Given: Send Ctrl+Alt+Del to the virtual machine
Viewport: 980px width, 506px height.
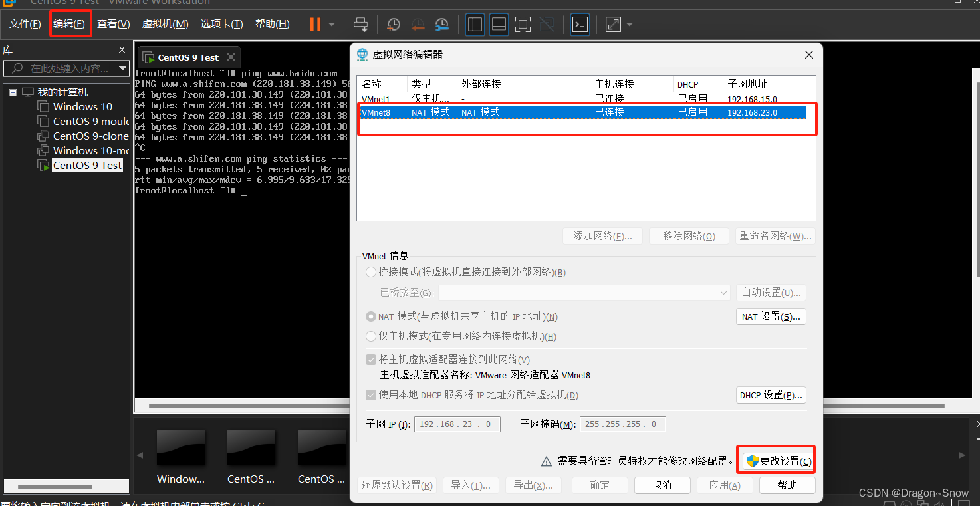Looking at the screenshot, I should click(360, 25).
